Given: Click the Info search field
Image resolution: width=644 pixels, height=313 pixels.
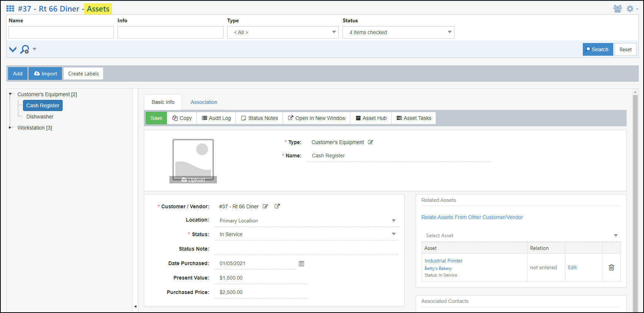Looking at the screenshot, I should (171, 32).
